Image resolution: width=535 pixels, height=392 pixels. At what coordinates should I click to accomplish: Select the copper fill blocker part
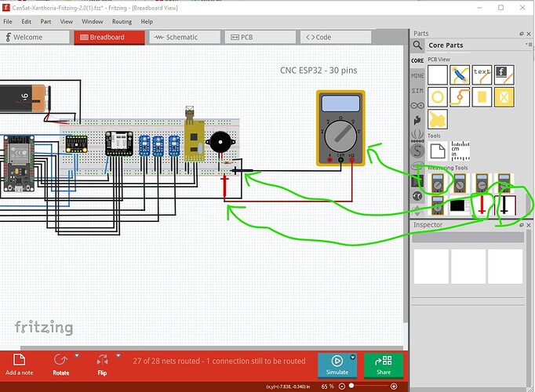pyautogui.click(x=504, y=97)
